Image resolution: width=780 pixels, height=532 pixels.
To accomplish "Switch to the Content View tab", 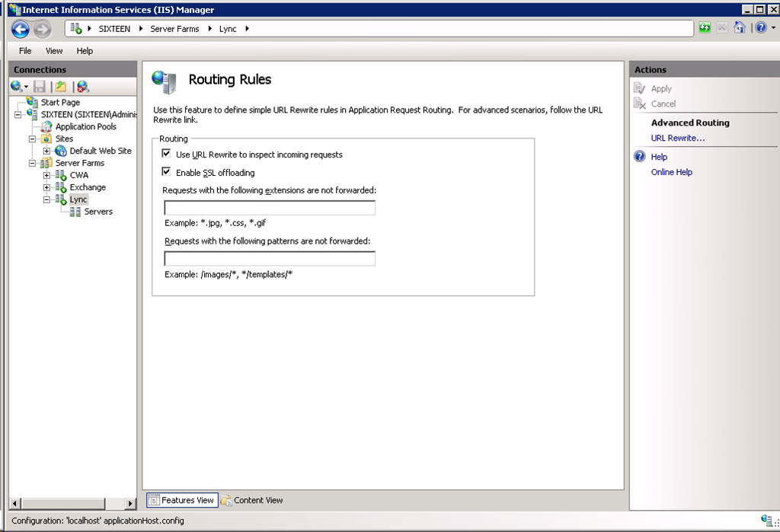I will (251, 500).
